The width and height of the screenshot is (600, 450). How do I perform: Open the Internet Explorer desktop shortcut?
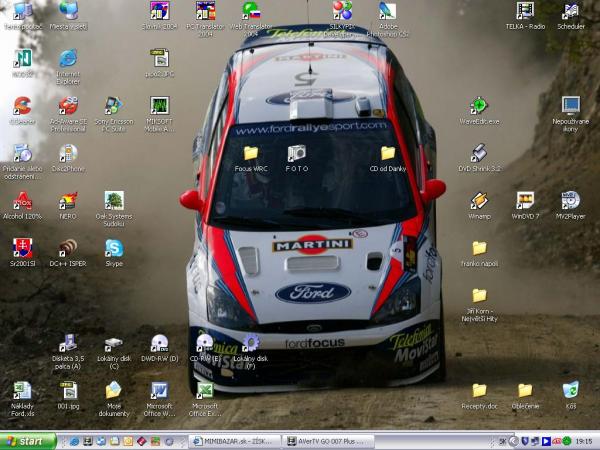coord(68,58)
